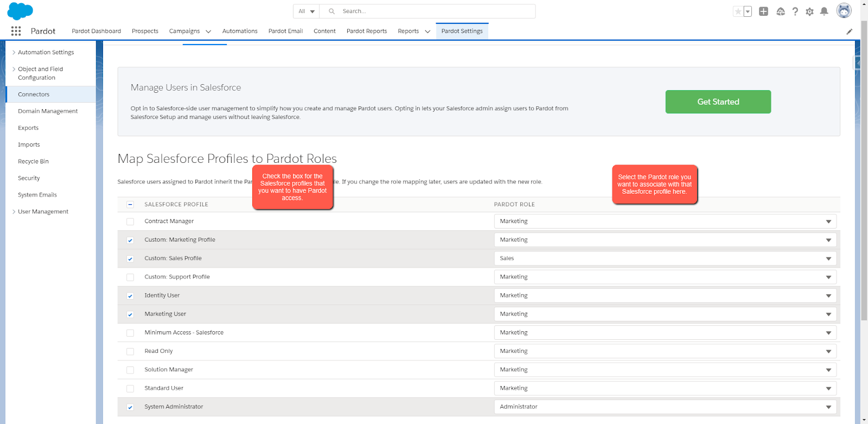The image size is (868, 424).
Task: Open the Notifications bell icon
Action: point(824,11)
